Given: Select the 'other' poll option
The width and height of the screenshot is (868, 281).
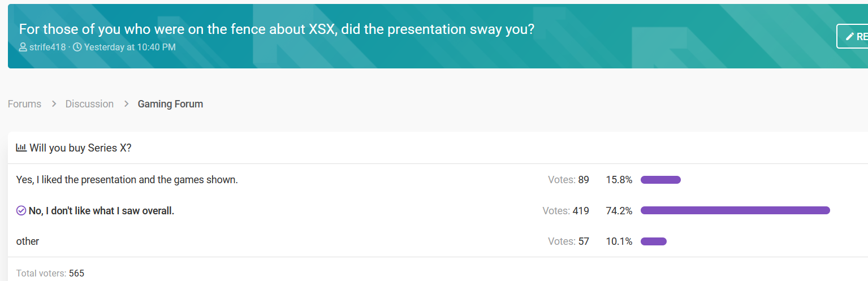Looking at the screenshot, I should (x=28, y=241).
